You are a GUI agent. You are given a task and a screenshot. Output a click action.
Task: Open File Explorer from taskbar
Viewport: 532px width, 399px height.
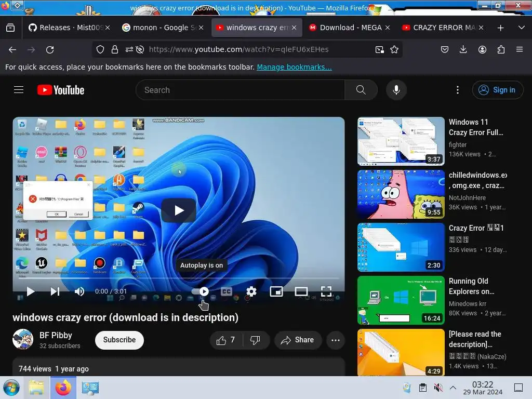36,388
